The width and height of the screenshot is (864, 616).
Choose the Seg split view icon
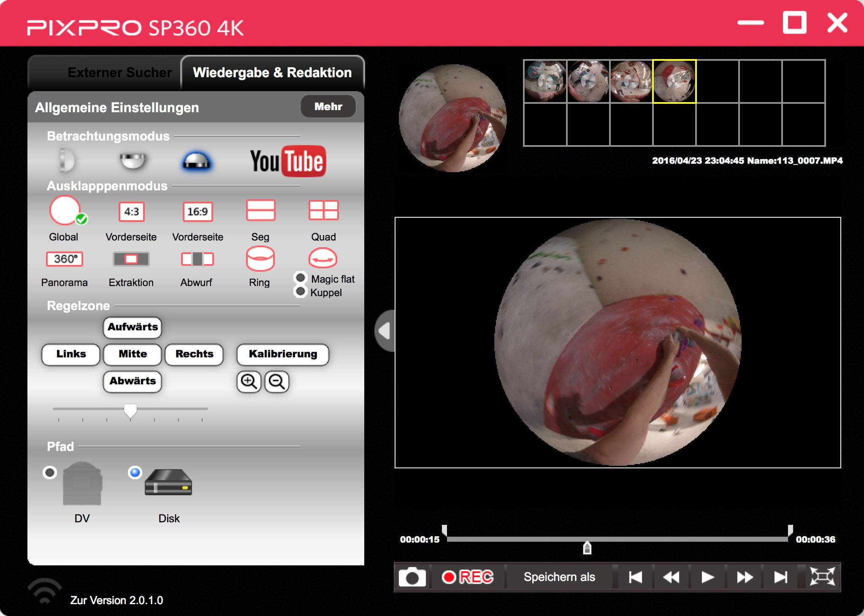[x=260, y=211]
